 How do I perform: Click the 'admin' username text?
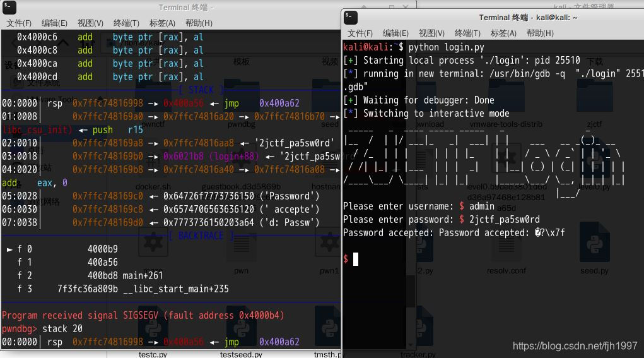[x=482, y=206]
